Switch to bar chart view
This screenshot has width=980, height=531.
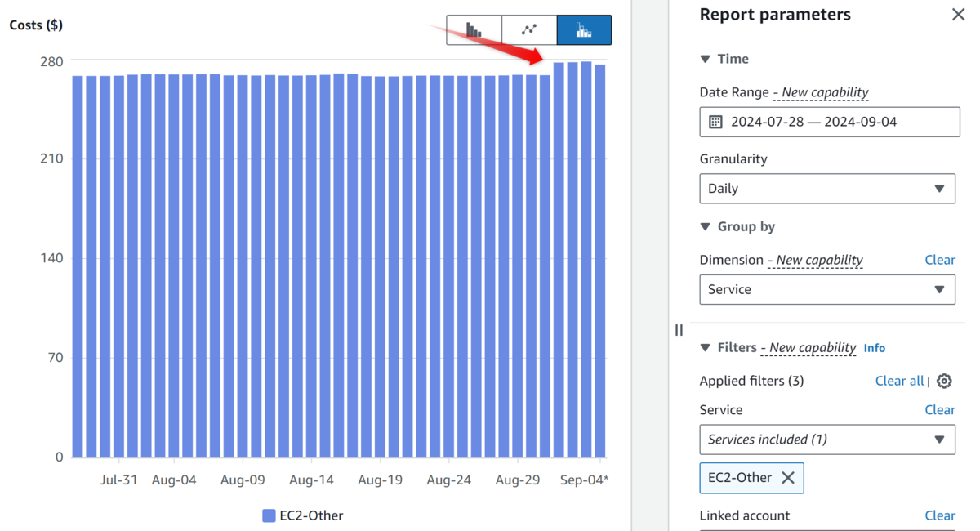pos(474,29)
